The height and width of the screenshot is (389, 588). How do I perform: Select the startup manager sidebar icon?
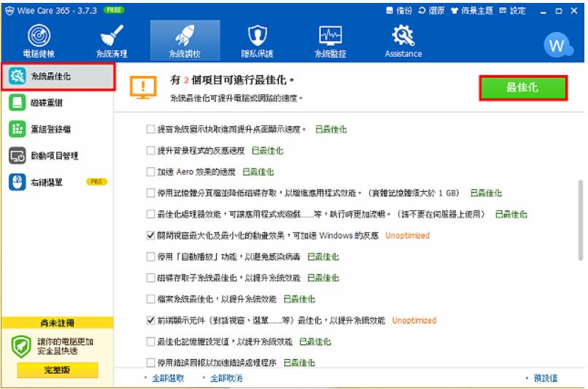[17, 155]
